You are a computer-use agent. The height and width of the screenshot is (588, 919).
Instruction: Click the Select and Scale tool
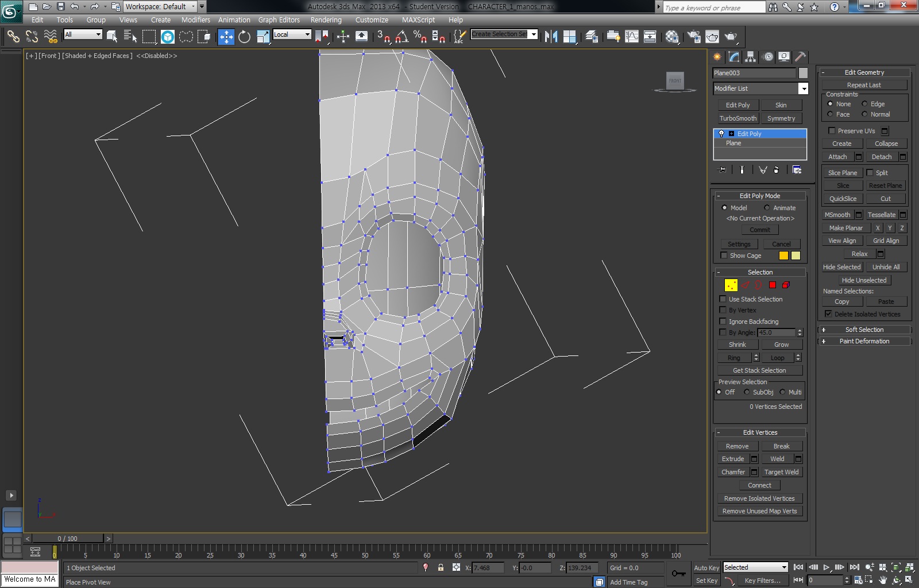(263, 37)
